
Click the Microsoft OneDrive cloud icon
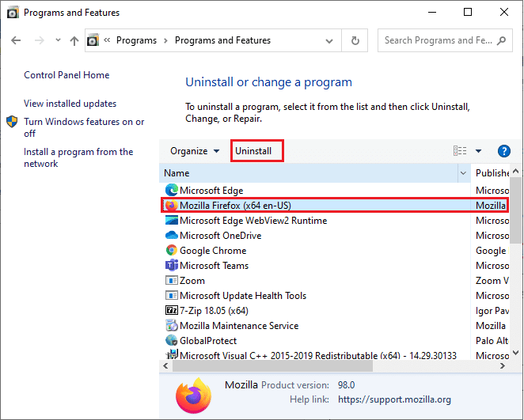[172, 235]
